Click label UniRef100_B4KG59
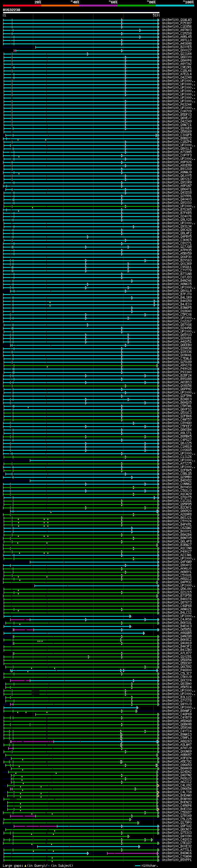Viewport: 197px width, 868px height. [x=177, y=301]
